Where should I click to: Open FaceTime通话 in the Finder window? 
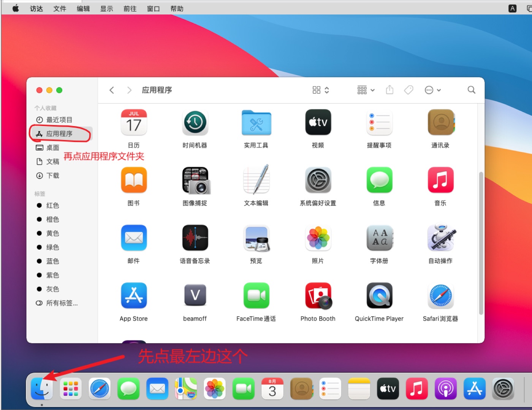click(x=256, y=296)
